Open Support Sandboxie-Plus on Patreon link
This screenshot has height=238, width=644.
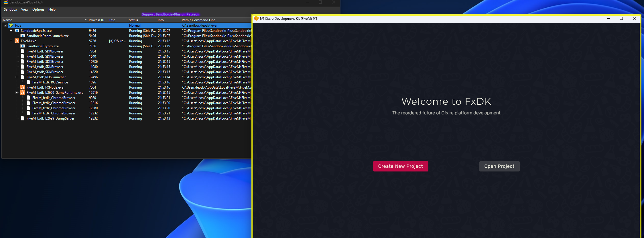pos(170,14)
